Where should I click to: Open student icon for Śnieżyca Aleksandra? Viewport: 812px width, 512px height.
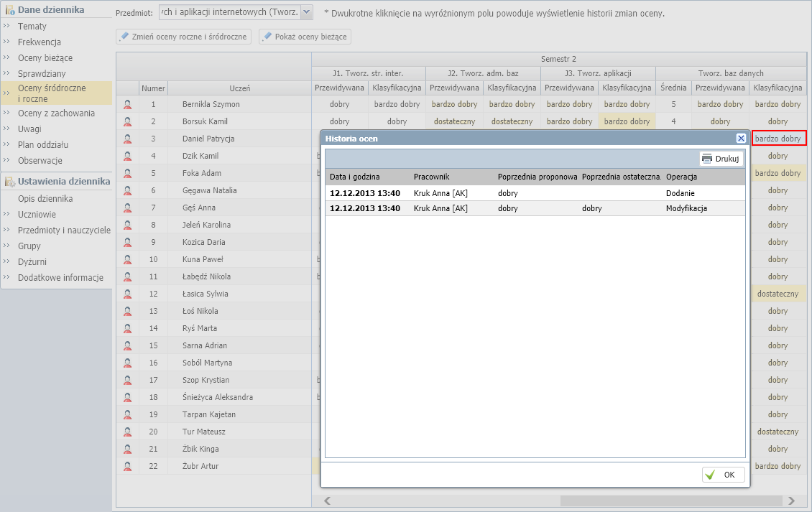(127, 397)
